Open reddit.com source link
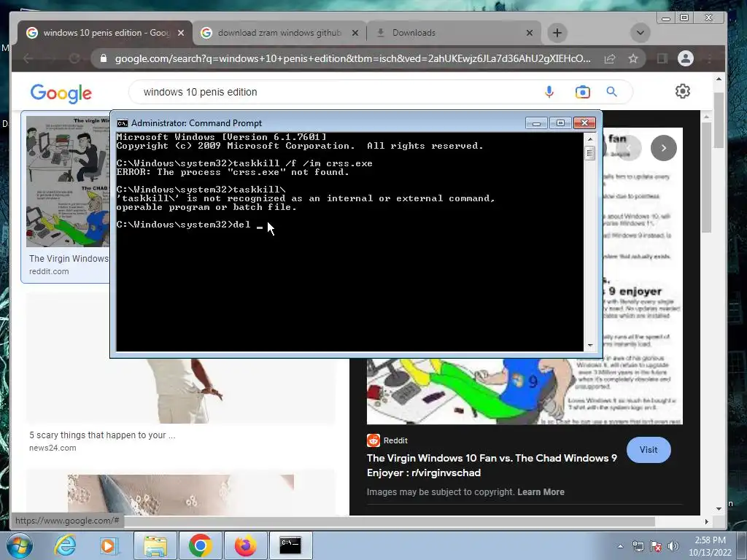The width and height of the screenshot is (747, 560). [x=49, y=271]
